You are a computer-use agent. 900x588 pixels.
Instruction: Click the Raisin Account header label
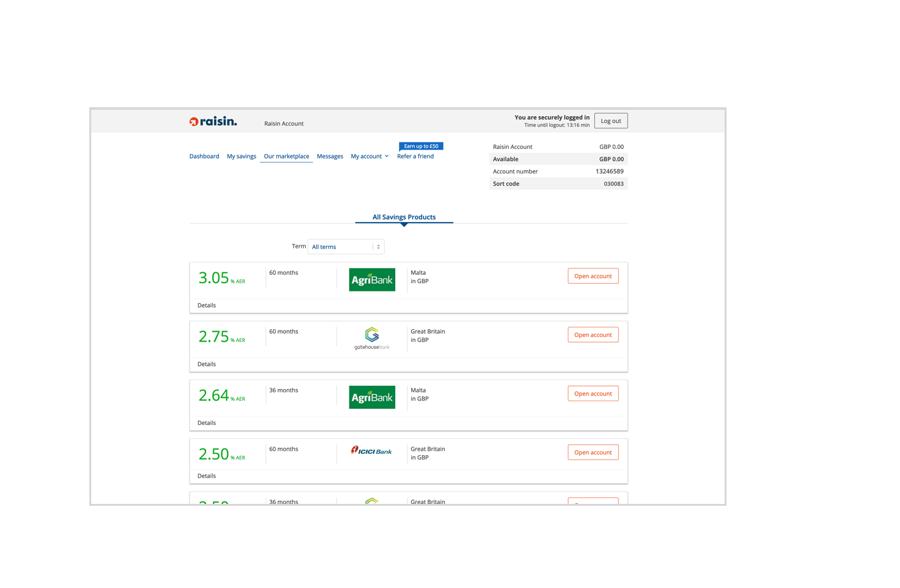tap(284, 123)
